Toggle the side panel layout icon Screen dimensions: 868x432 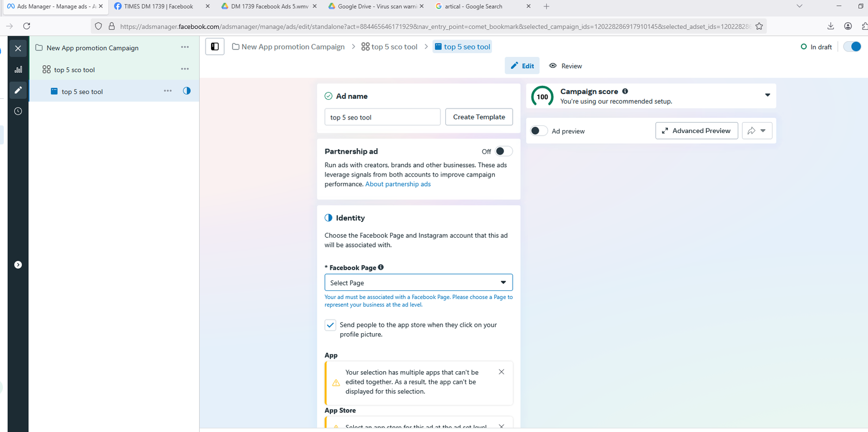215,47
